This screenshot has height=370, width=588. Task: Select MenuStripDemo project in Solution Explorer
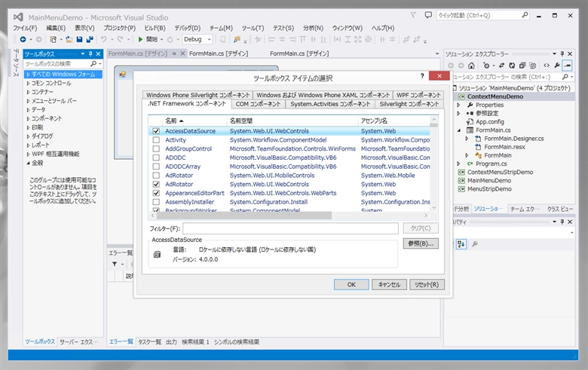click(x=489, y=189)
